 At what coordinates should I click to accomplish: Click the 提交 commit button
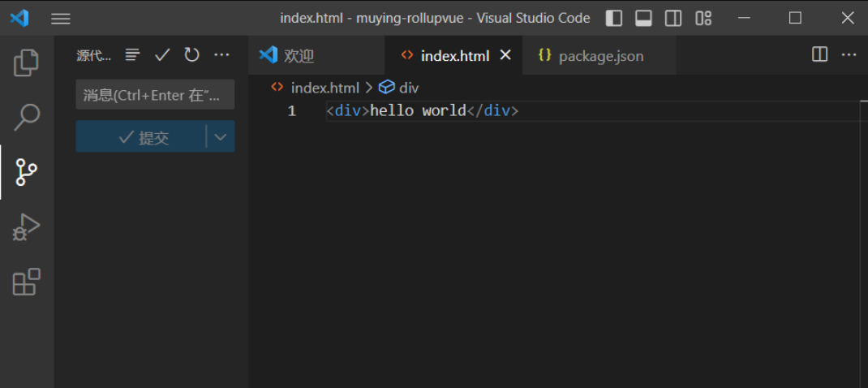click(x=141, y=137)
